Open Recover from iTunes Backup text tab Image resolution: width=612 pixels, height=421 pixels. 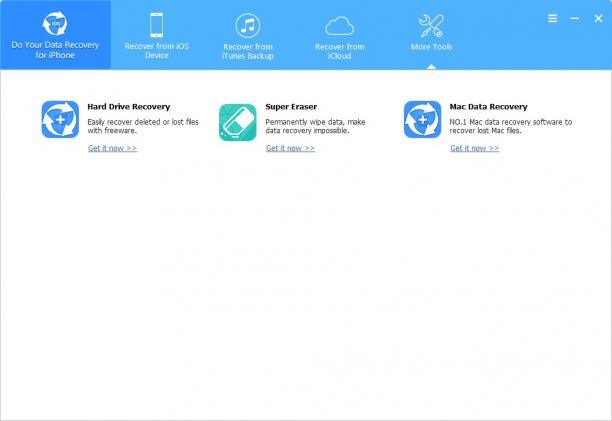point(248,51)
